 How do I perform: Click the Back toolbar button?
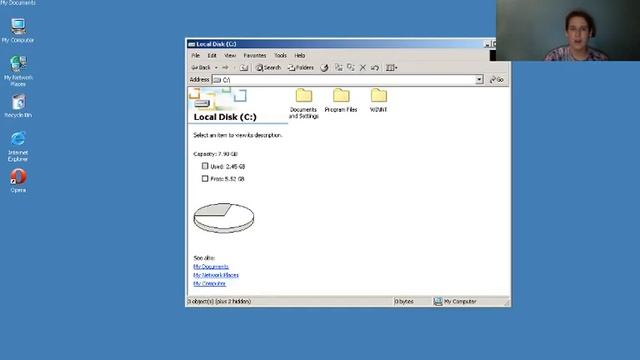tap(201, 68)
